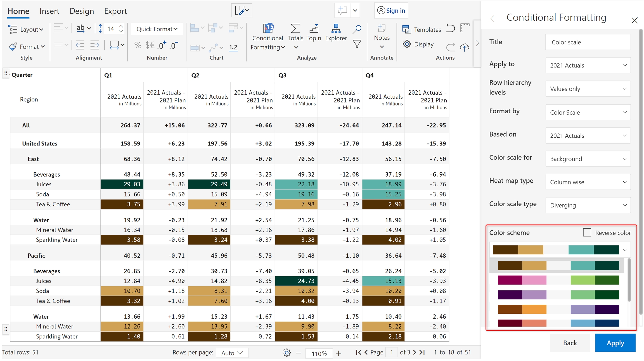Click the filter funnel icon
644x361 pixels.
(357, 44)
